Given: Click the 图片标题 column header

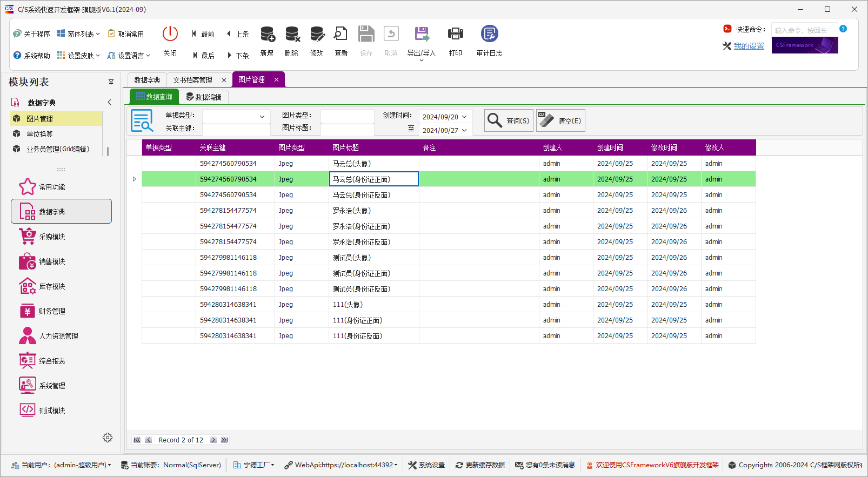Looking at the screenshot, I should [374, 147].
